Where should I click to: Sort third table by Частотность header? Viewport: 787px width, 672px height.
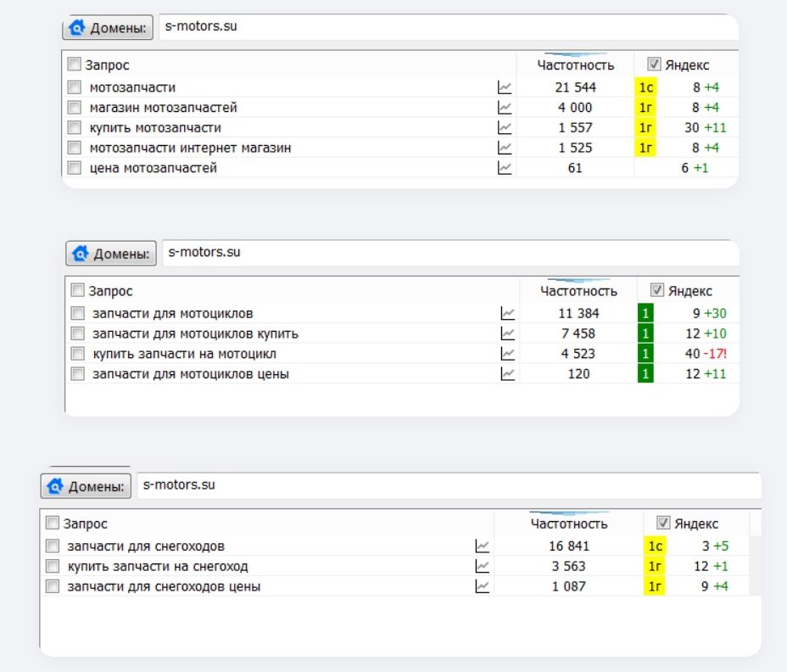pos(569,524)
